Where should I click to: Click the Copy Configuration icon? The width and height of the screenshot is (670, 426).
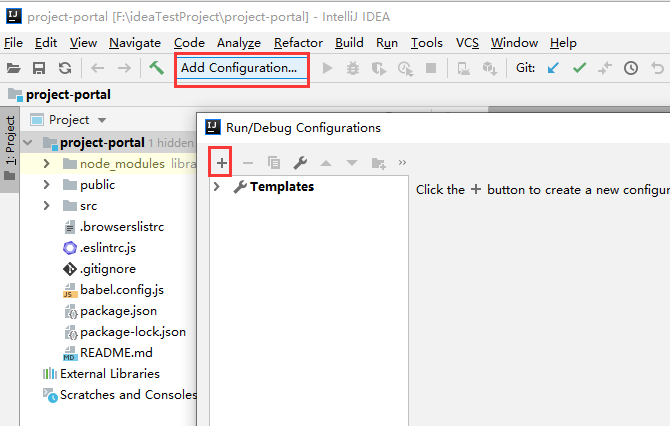273,163
